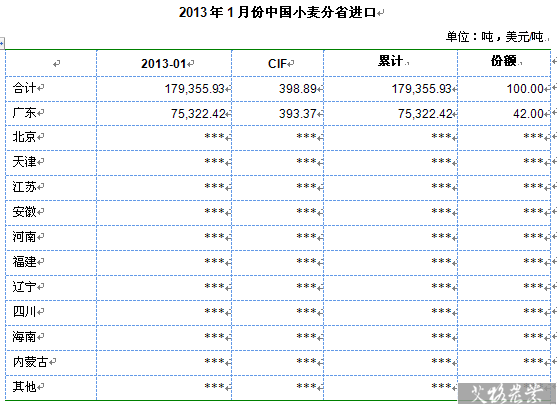Select the CIF column header cell

point(278,64)
